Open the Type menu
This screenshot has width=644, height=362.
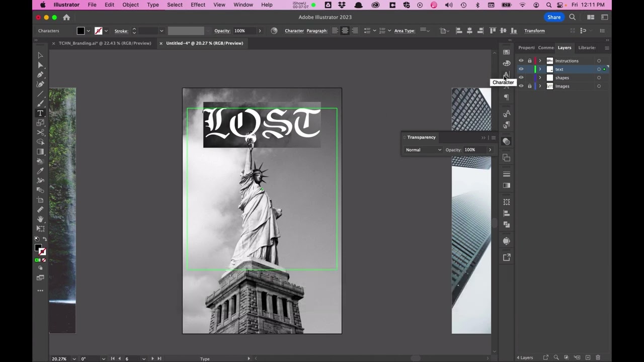tap(153, 5)
